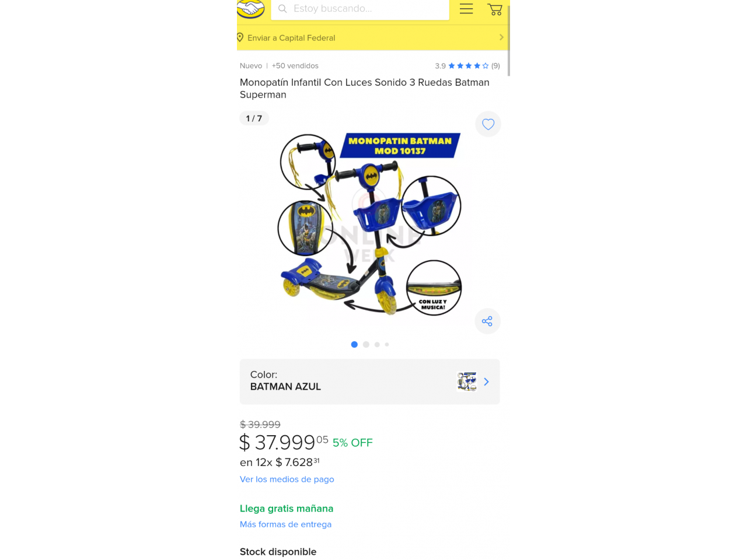This screenshot has height=560, width=747.
Task: Open the Mercado Libre handshake logo
Action: 251,9
